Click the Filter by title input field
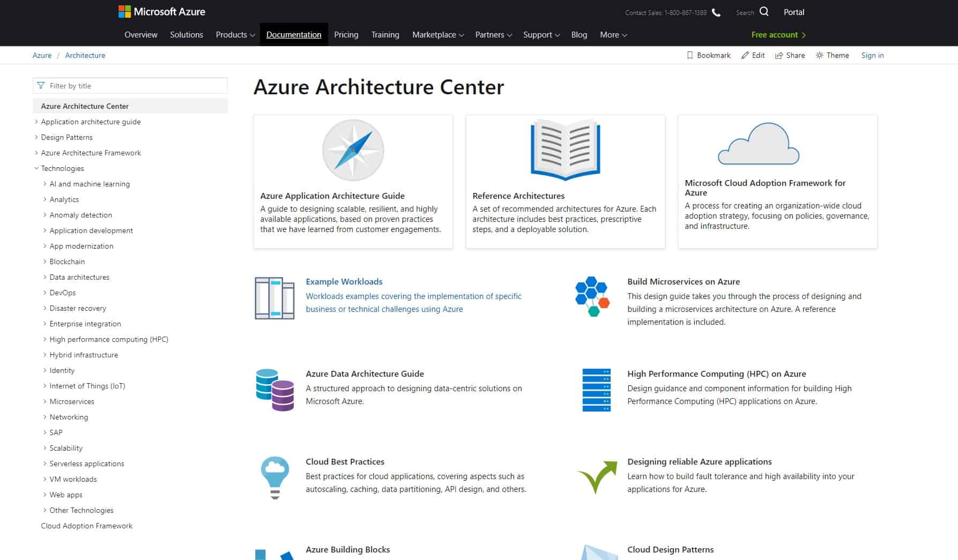This screenshot has width=958, height=560. tap(130, 86)
